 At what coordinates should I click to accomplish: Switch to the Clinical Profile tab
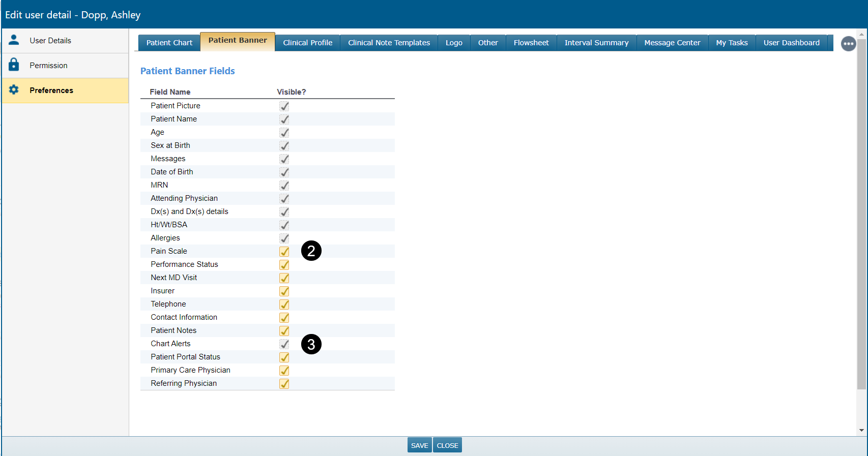click(x=307, y=43)
